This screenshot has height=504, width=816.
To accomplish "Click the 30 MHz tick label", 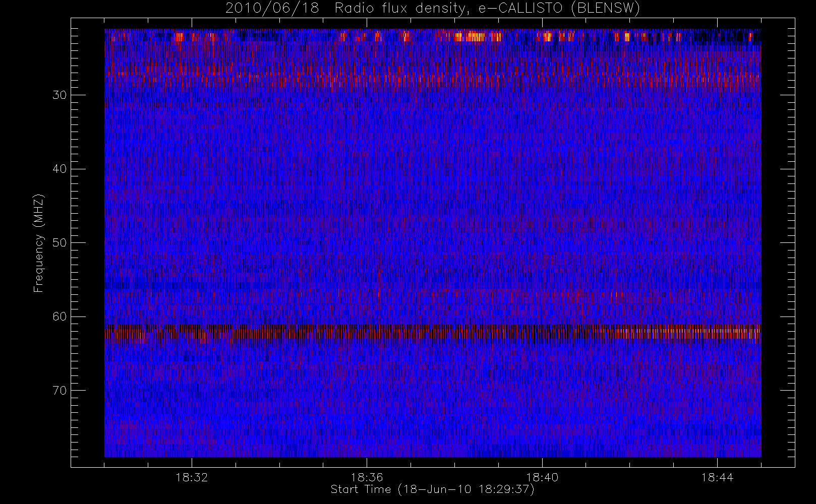I will [x=60, y=95].
